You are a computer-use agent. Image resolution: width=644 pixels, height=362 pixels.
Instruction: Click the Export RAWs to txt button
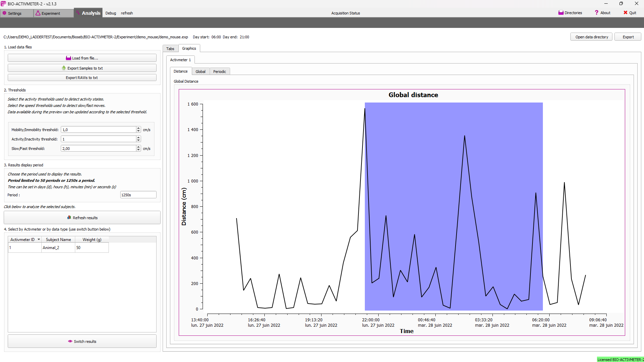tap(82, 78)
